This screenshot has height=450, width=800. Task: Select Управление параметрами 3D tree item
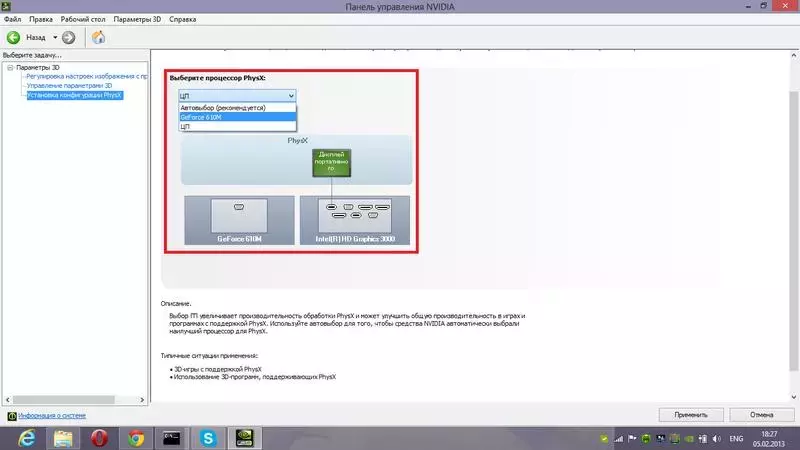click(69, 86)
